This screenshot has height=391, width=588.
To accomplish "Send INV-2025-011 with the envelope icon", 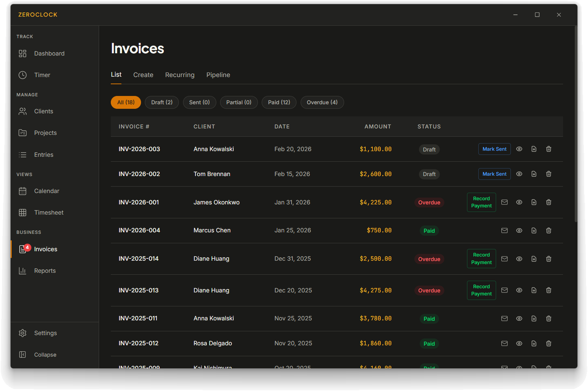I will tap(504, 319).
